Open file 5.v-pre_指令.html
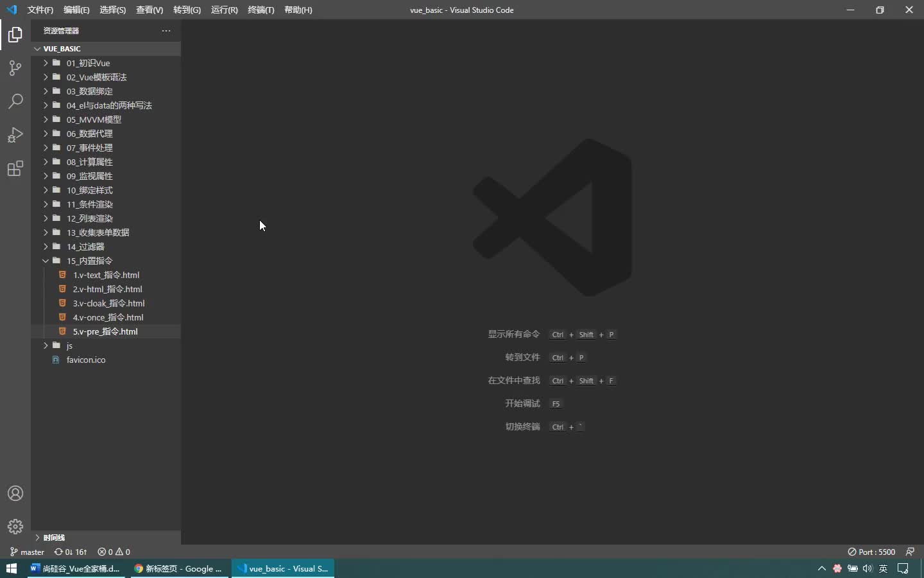 pos(106,331)
